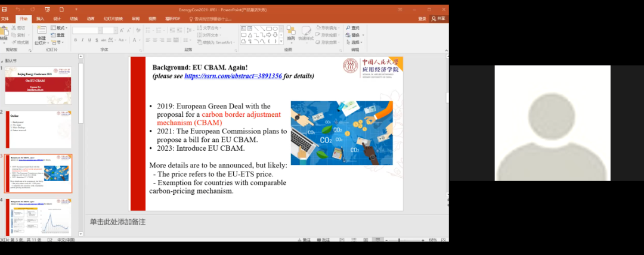Open the ssrn.com abstract hyperlink on slide
644x255 pixels.
[233, 76]
